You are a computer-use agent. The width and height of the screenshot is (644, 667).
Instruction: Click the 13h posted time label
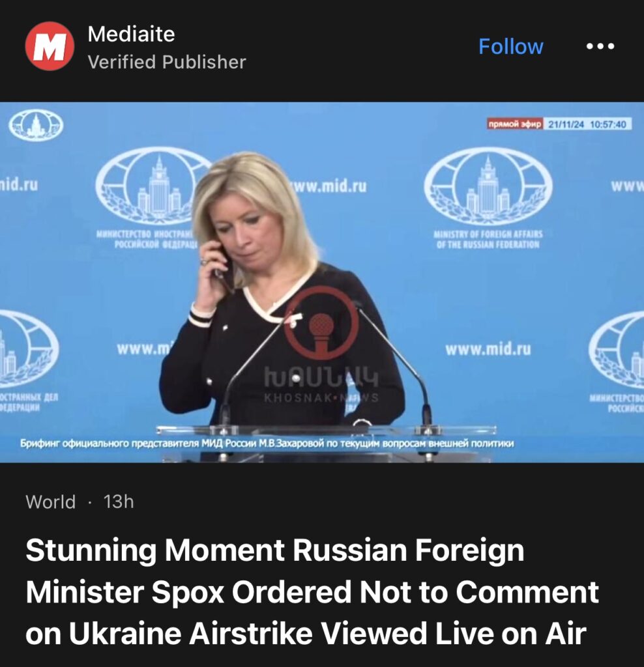pyautogui.click(x=119, y=502)
